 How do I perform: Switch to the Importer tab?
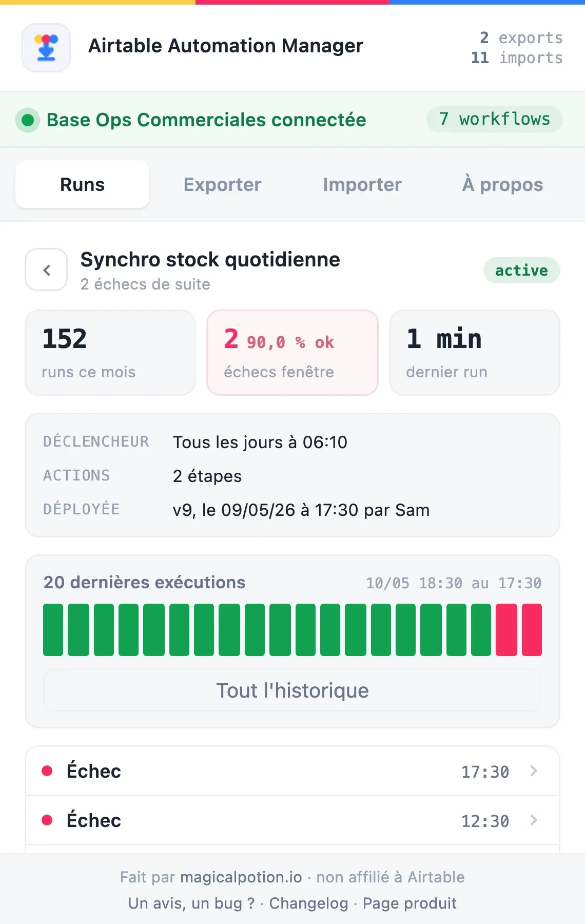pos(362,184)
